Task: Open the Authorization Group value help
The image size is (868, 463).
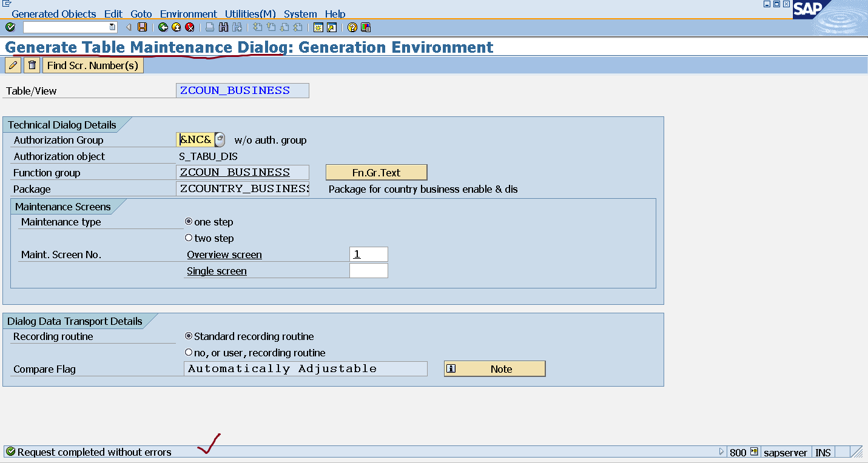Action: [219, 139]
